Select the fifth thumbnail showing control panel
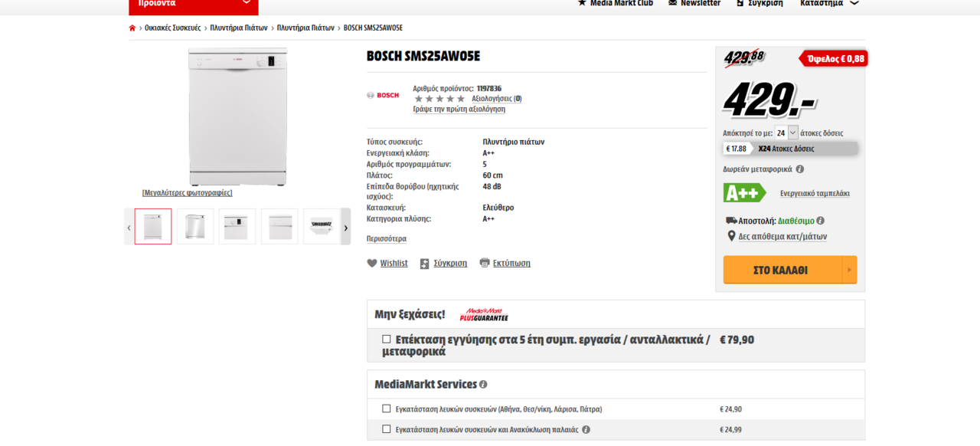This screenshot has width=980, height=446. pos(322,227)
